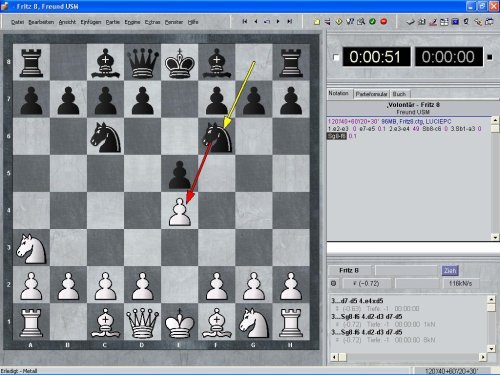Select move e7-e5 in the notation

(x=367, y=129)
